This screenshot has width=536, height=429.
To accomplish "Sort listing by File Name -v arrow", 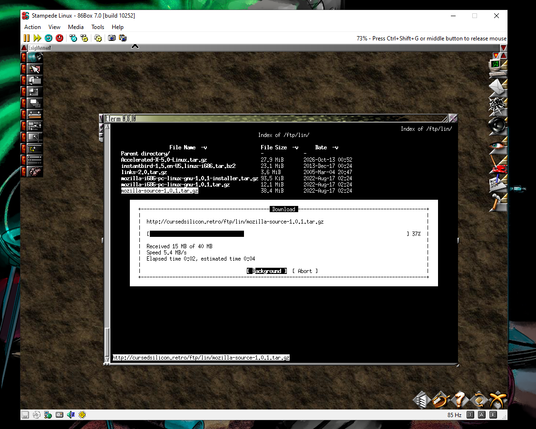I will point(204,148).
